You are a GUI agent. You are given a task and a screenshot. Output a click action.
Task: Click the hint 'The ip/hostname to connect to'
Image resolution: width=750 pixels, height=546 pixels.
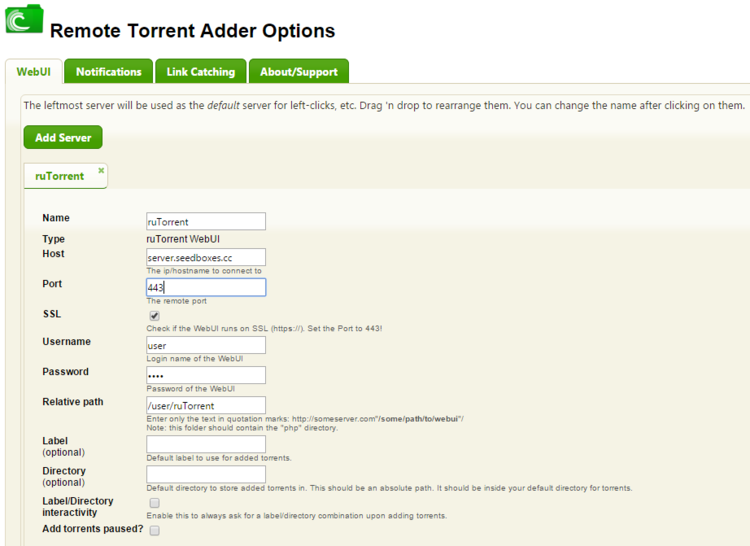[204, 271]
